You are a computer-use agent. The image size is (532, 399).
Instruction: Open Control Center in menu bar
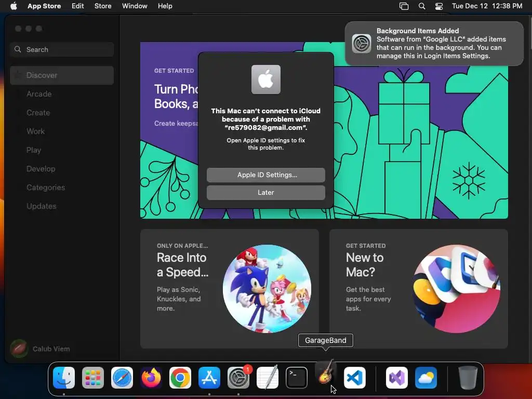pyautogui.click(x=439, y=6)
